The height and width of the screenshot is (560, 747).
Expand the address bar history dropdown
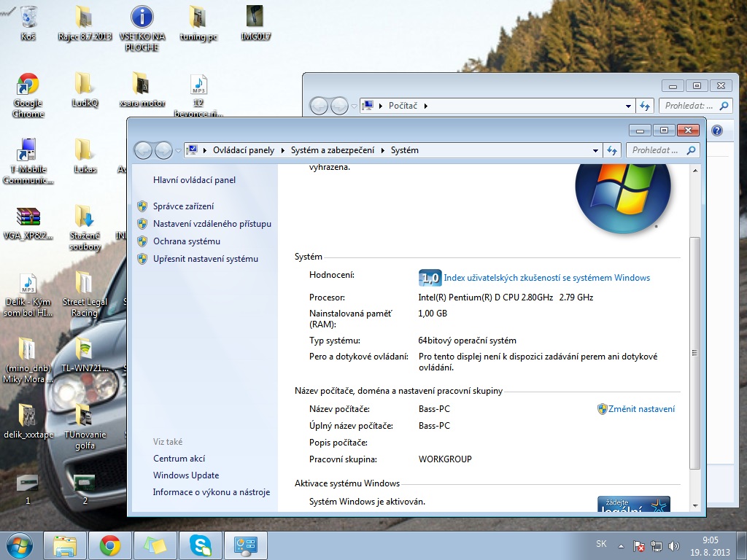coord(595,150)
